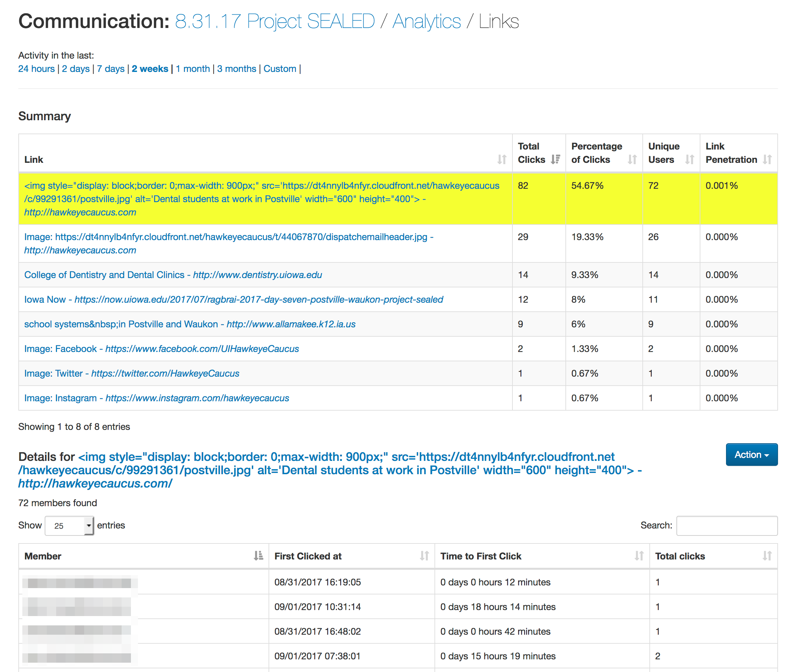
Task: Sort by Link Penetration arrow icon
Action: coord(767,159)
